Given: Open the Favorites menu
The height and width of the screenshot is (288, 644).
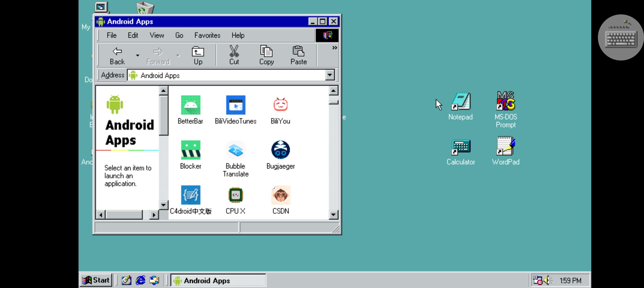Looking at the screenshot, I should [207, 36].
